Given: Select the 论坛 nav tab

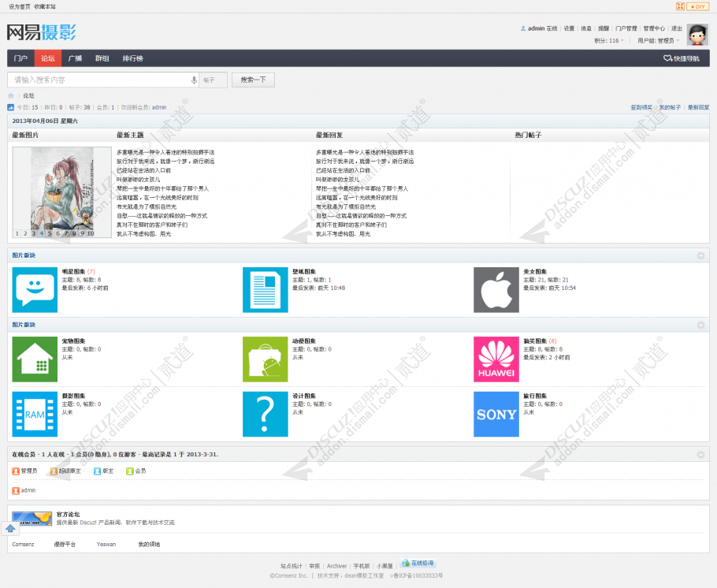Looking at the screenshot, I should 48,58.
